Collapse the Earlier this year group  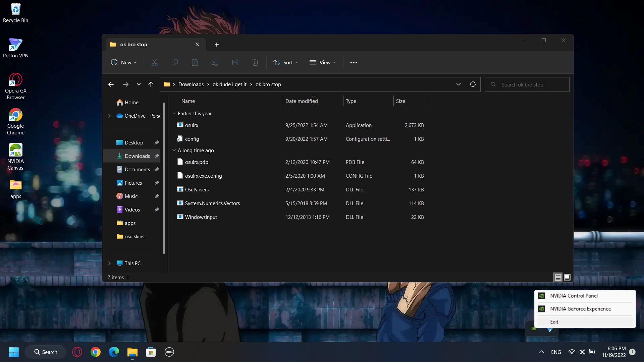click(174, 114)
